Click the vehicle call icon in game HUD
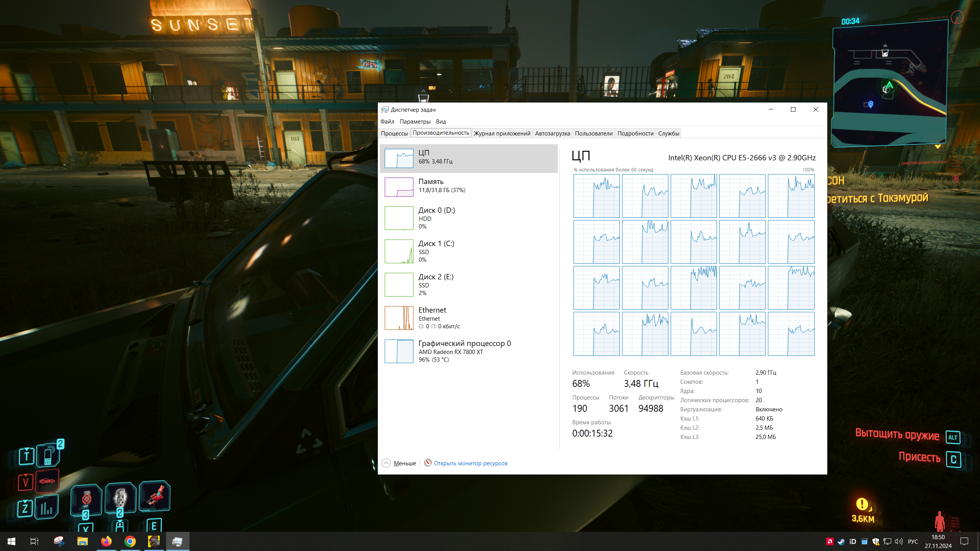980x551 pixels. 47,481
